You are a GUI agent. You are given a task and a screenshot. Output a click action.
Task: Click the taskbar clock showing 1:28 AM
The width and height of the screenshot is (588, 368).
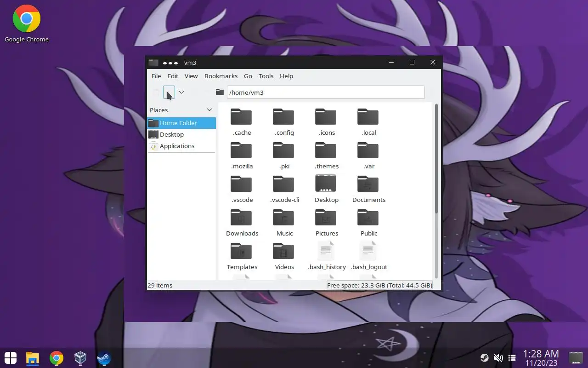click(541, 358)
